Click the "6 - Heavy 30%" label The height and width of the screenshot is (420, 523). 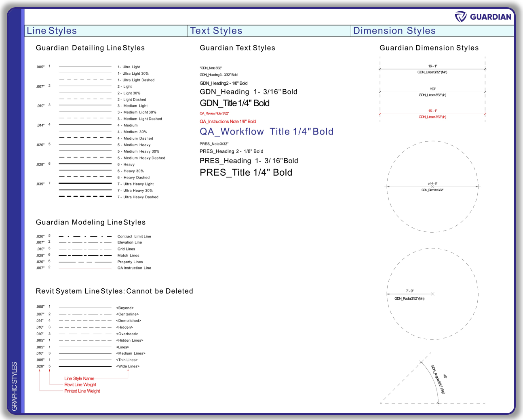click(x=131, y=171)
